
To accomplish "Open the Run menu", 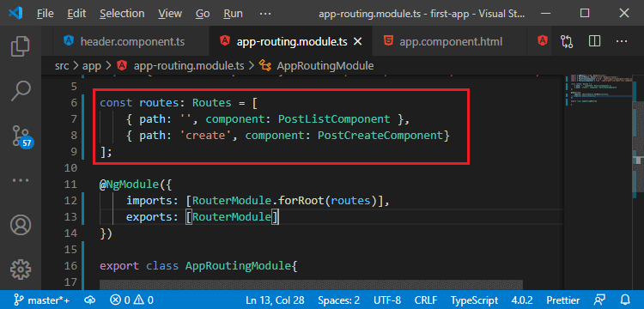I will click(x=233, y=14).
